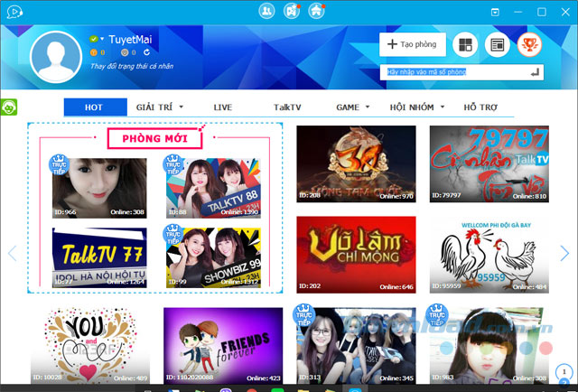The height and width of the screenshot is (392, 578).
Task: Click page number 1 indicator
Action: coord(564,372)
